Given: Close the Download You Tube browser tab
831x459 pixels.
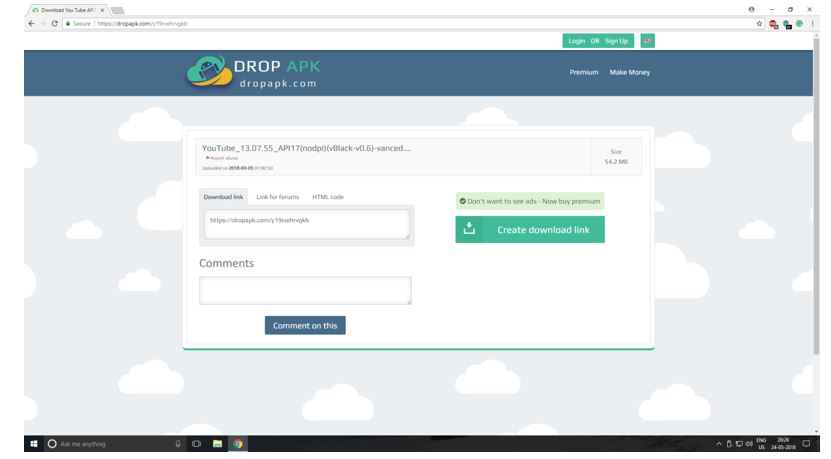Looking at the screenshot, I should [102, 10].
